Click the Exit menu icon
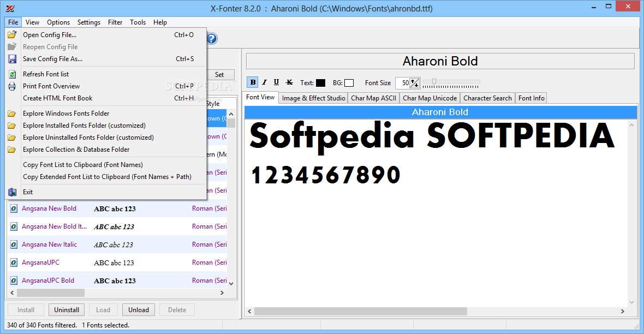This screenshot has width=644, height=334. coord(12,192)
